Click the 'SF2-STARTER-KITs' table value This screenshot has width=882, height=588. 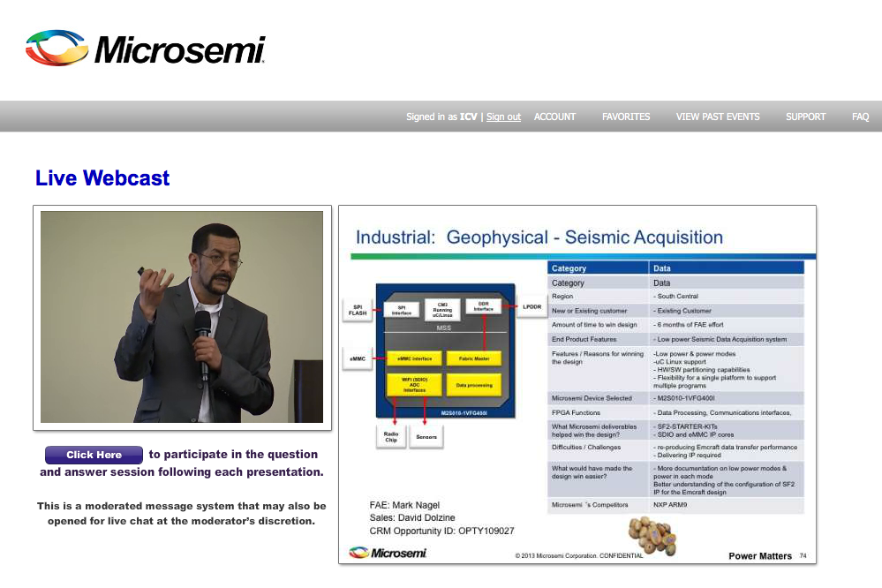(688, 426)
